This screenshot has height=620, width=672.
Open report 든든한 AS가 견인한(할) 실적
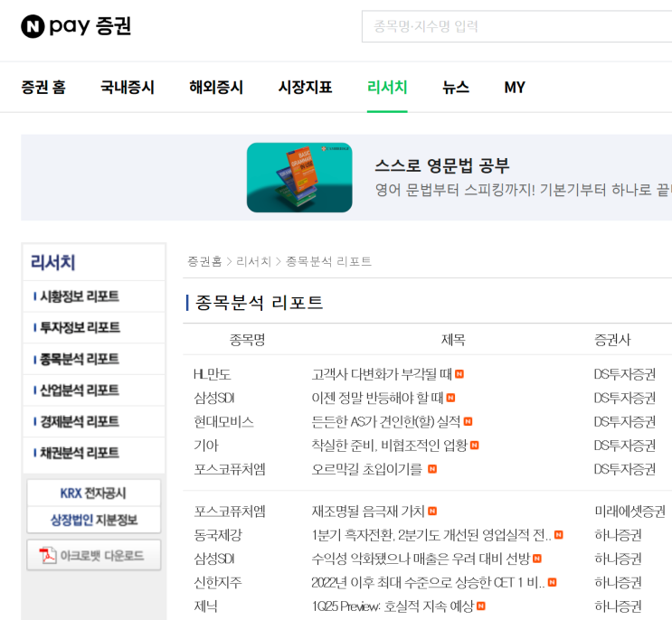[x=385, y=422]
